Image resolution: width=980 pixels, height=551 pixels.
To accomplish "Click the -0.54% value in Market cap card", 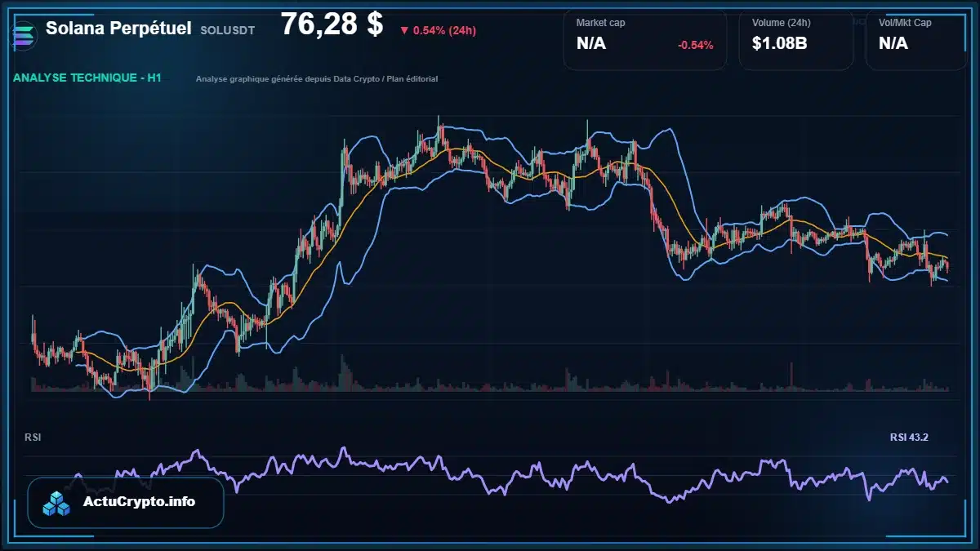I will click(x=696, y=45).
